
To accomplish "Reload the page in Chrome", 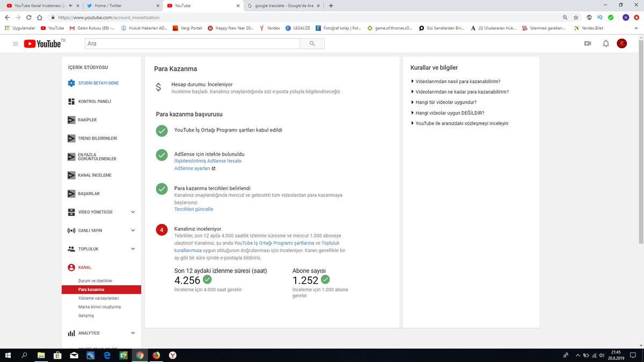I will [30, 17].
